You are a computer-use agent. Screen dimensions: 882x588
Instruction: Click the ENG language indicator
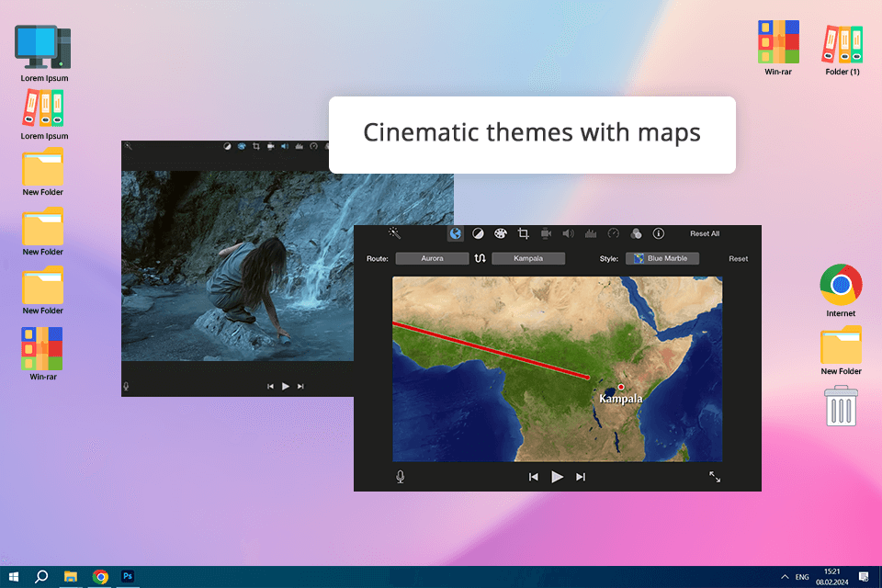tap(802, 577)
